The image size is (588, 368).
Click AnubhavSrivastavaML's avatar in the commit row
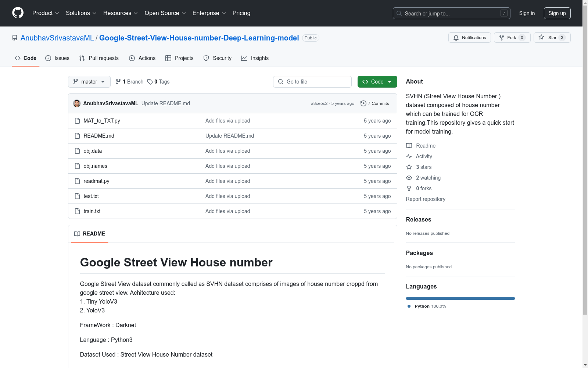click(77, 103)
